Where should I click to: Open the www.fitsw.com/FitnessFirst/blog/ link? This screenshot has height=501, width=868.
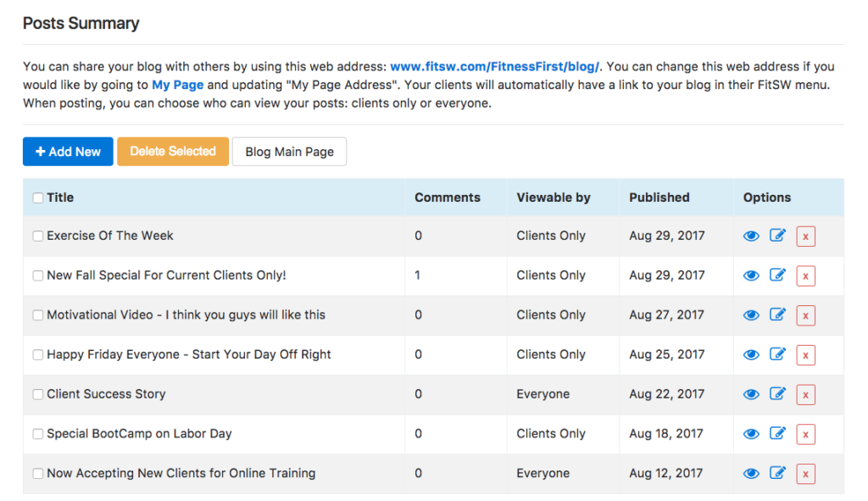(494, 66)
